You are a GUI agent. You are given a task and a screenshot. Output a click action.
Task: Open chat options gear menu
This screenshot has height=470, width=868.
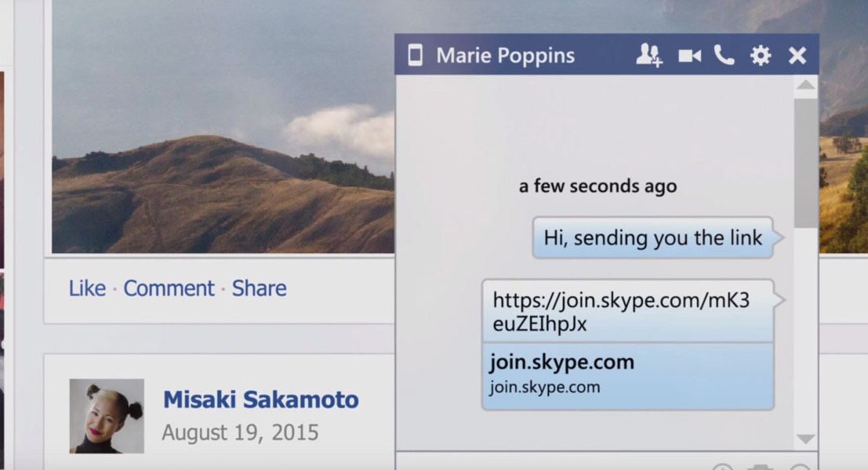(x=761, y=56)
